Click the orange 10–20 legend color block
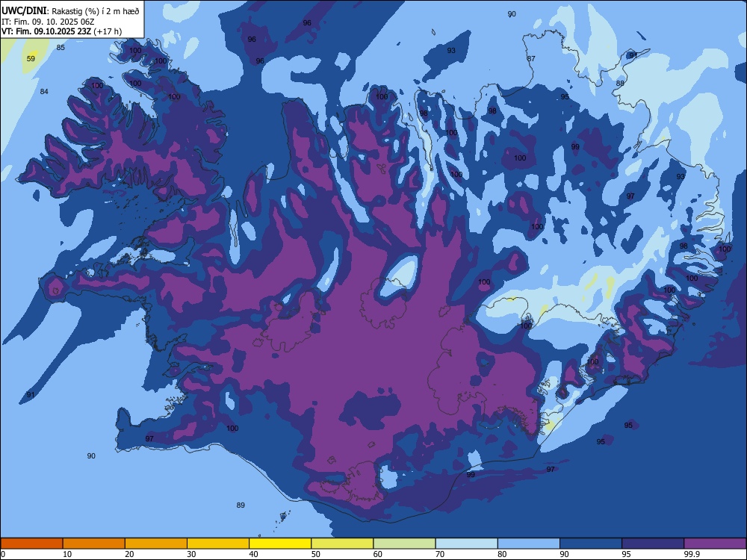The width and height of the screenshot is (747, 560). (94, 544)
